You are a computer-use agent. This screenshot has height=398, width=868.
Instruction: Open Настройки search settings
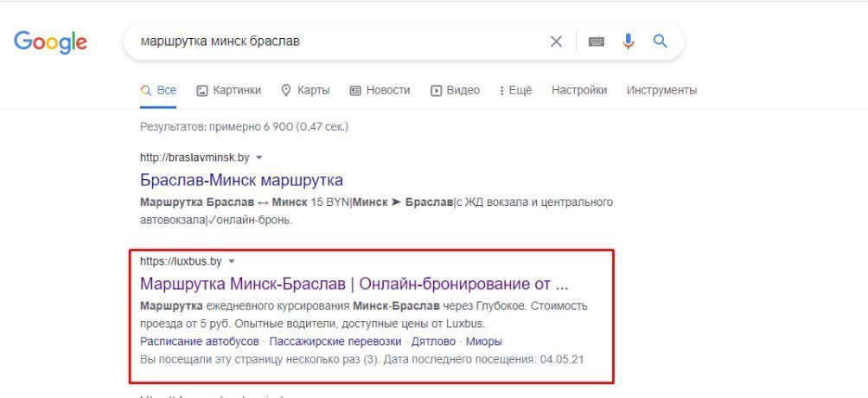(579, 90)
